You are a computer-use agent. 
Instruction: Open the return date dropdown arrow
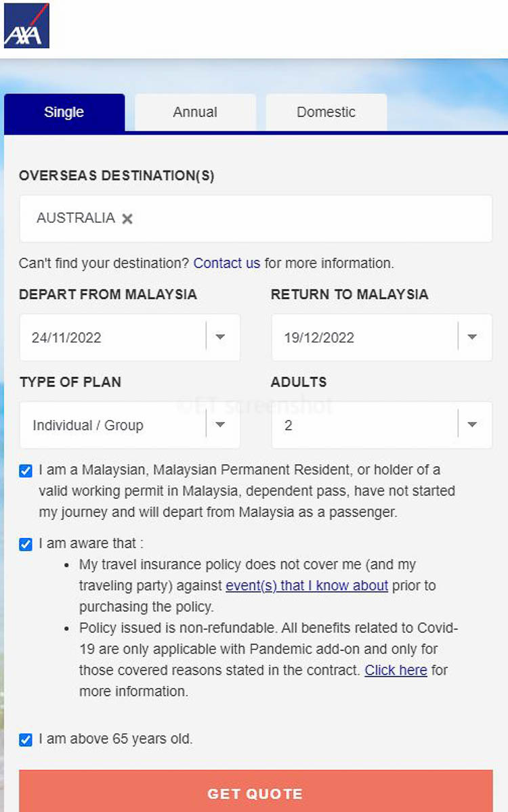(472, 337)
